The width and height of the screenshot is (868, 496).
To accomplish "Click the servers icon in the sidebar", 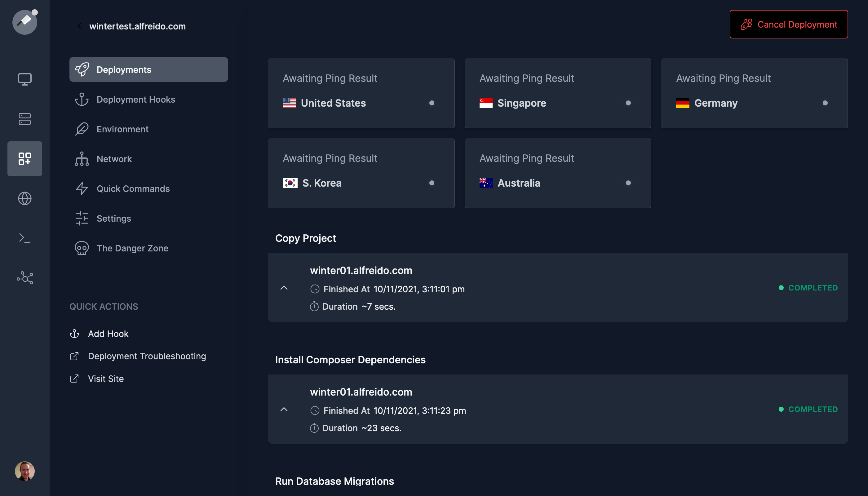I will (24, 119).
